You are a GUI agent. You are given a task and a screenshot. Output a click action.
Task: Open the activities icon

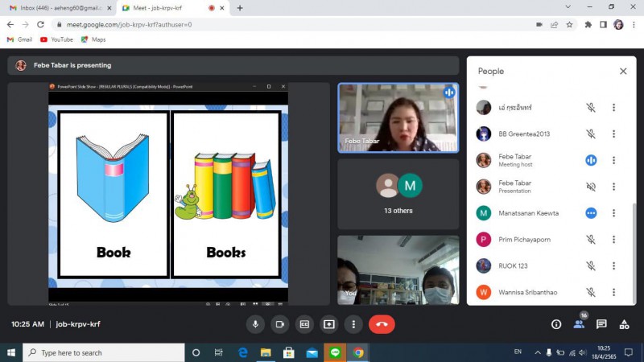624,324
